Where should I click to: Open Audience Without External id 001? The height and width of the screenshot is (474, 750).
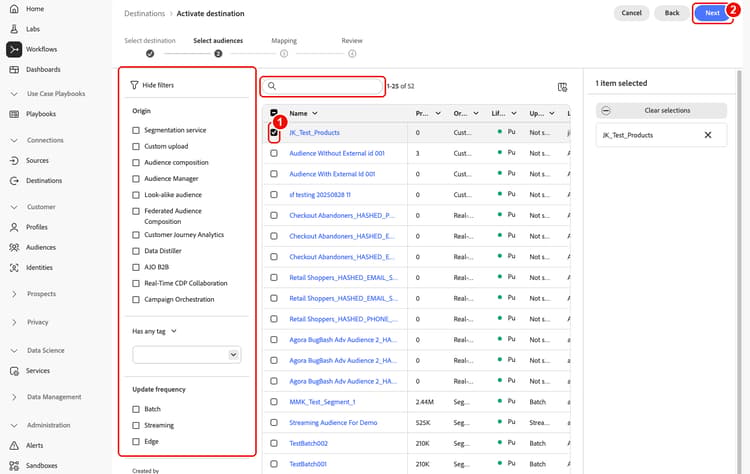pos(337,153)
